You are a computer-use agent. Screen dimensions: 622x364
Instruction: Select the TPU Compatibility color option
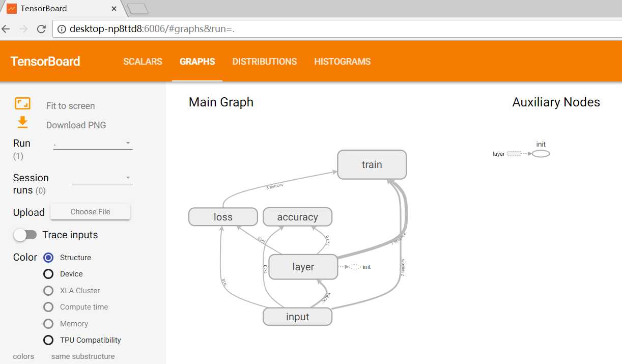(48, 340)
